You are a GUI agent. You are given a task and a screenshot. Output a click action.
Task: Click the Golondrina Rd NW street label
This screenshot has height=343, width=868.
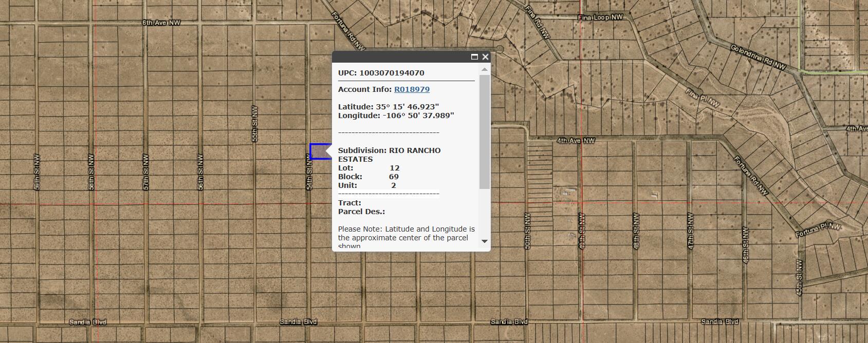click(758, 58)
